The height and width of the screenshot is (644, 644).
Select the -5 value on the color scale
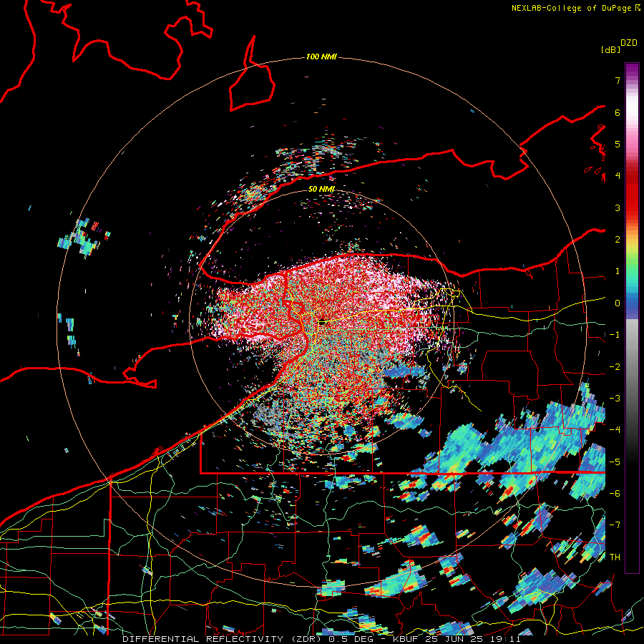(615, 462)
